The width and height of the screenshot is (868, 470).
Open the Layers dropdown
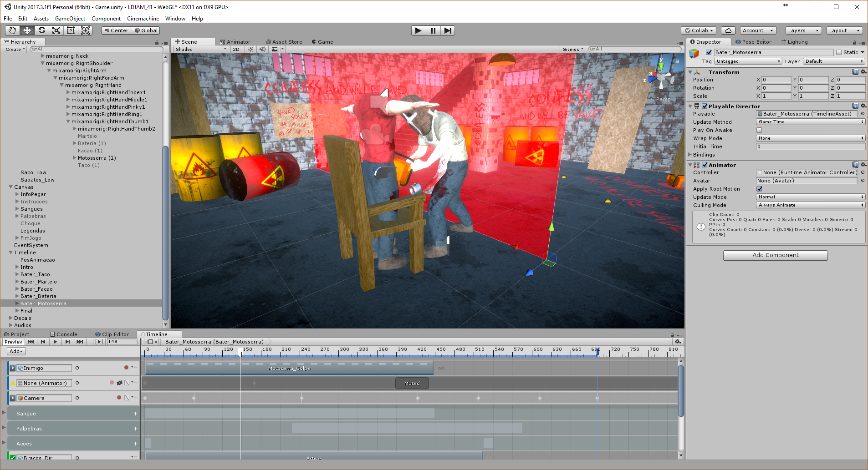803,30
